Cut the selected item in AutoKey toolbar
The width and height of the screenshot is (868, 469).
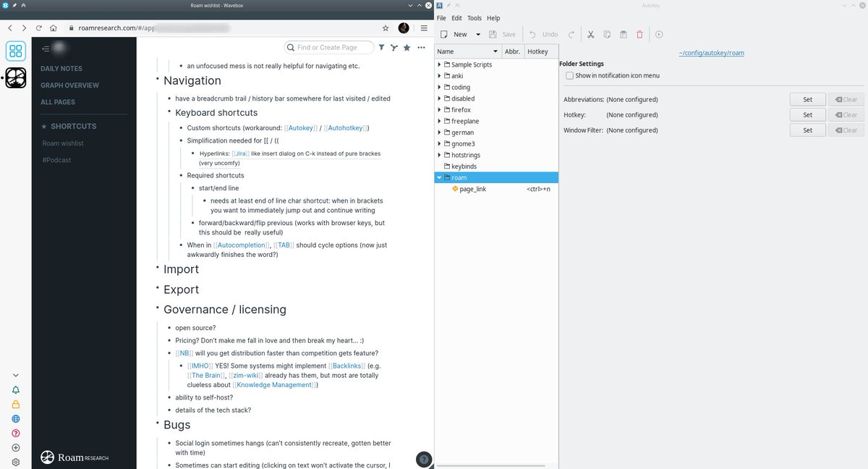[x=590, y=34]
